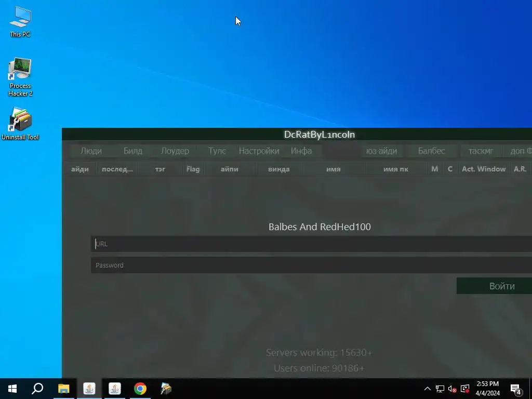The image size is (532, 399).
Task: Click the M column header
Action: [x=435, y=169]
